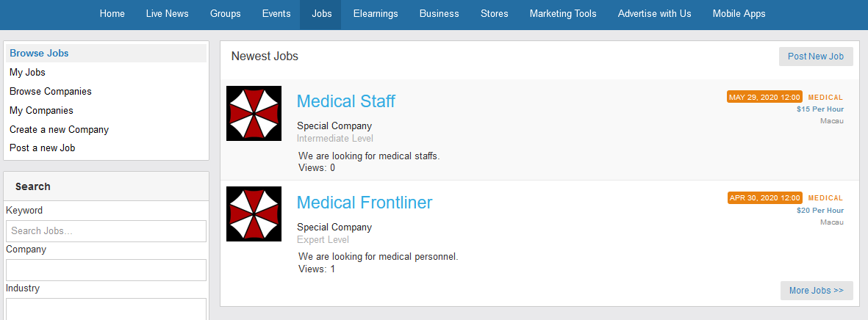
Task: Open Mobile Apps in top navigation
Action: (x=739, y=14)
